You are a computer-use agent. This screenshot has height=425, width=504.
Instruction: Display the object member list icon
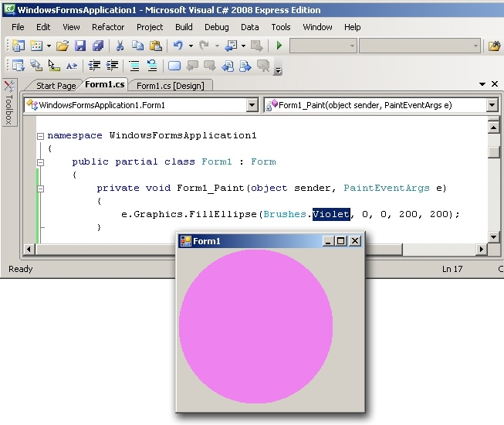click(x=19, y=66)
